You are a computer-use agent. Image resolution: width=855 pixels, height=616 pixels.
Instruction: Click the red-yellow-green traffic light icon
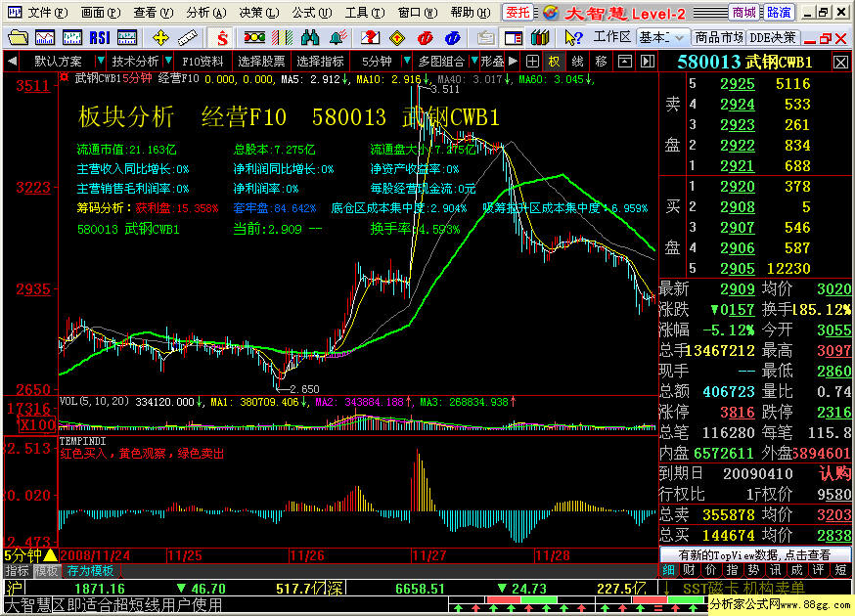coord(254,37)
